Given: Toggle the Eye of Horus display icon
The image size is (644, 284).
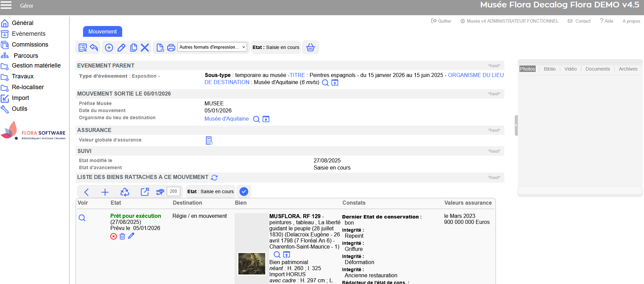Looking at the screenshot, I should coord(160,192).
